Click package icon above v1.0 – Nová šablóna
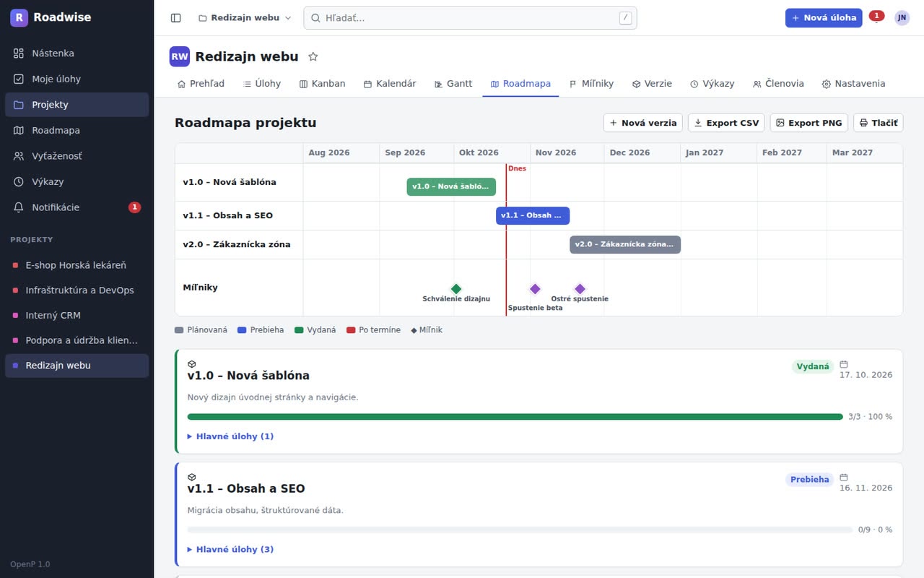The width and height of the screenshot is (924, 578). 191,364
